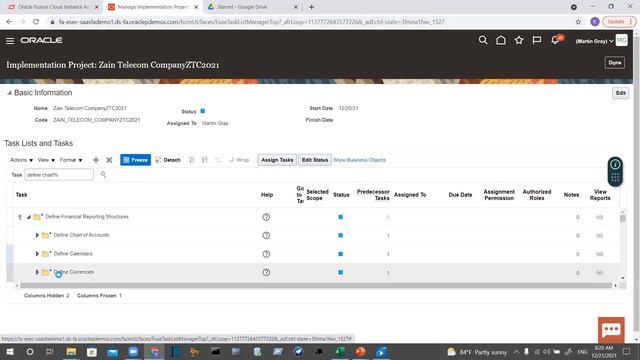This screenshot has width=640, height=360.
Task: Click the floating info panel icon
Action: tap(615, 164)
